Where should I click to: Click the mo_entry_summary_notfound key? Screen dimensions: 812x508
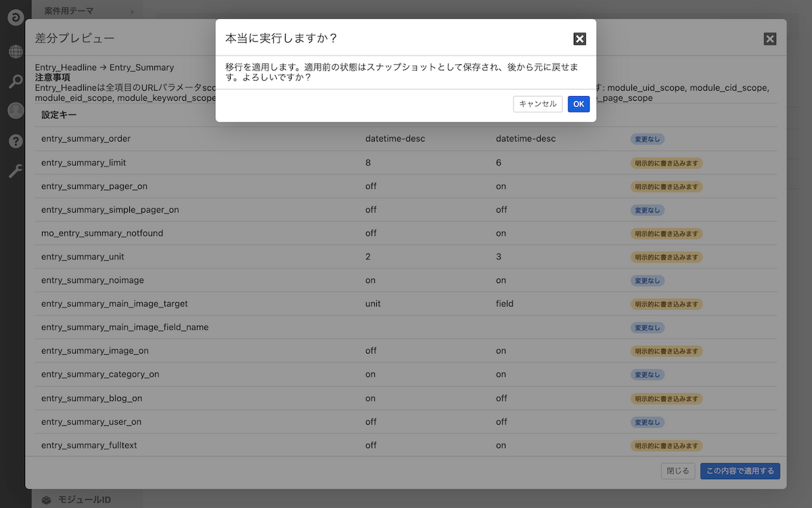point(102,233)
